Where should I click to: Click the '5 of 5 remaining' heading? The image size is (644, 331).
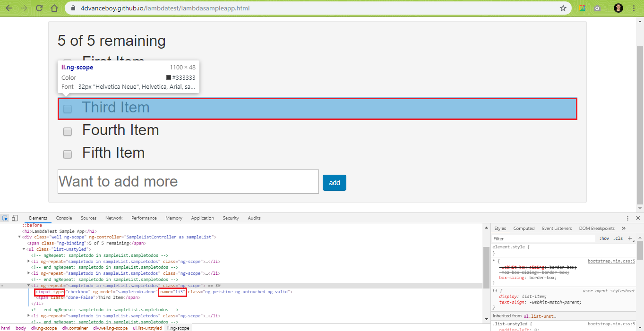tap(112, 41)
